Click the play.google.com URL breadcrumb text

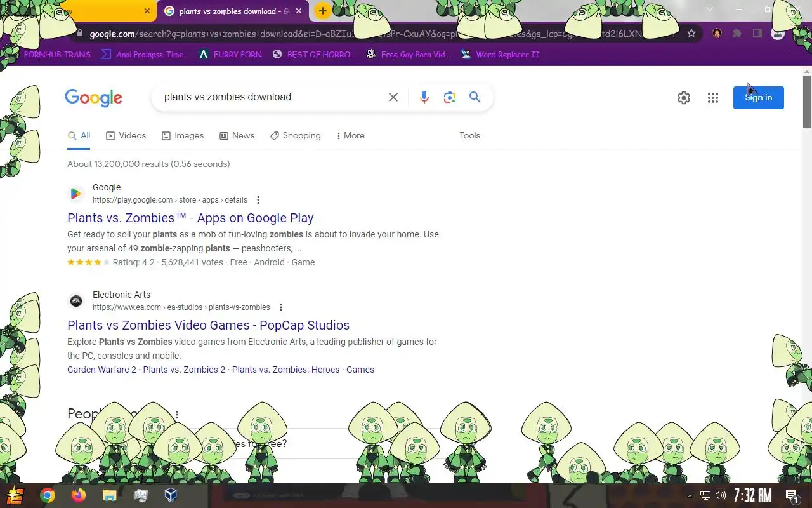(170, 200)
